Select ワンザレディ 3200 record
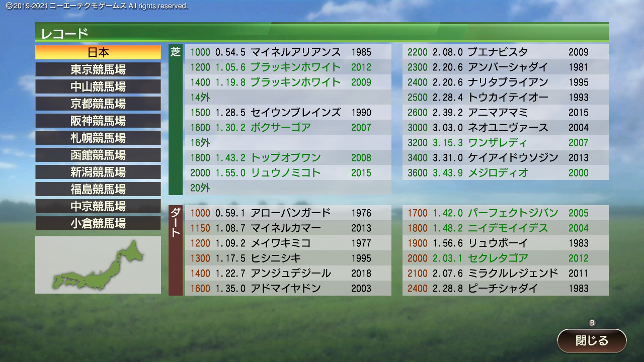Viewport: 644px width, 362px height. point(506,142)
